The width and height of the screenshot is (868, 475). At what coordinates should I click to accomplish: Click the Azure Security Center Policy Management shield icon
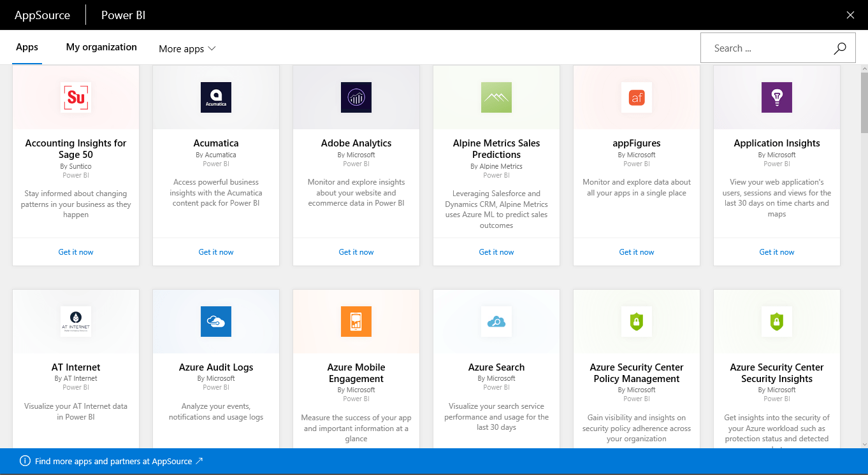click(637, 322)
